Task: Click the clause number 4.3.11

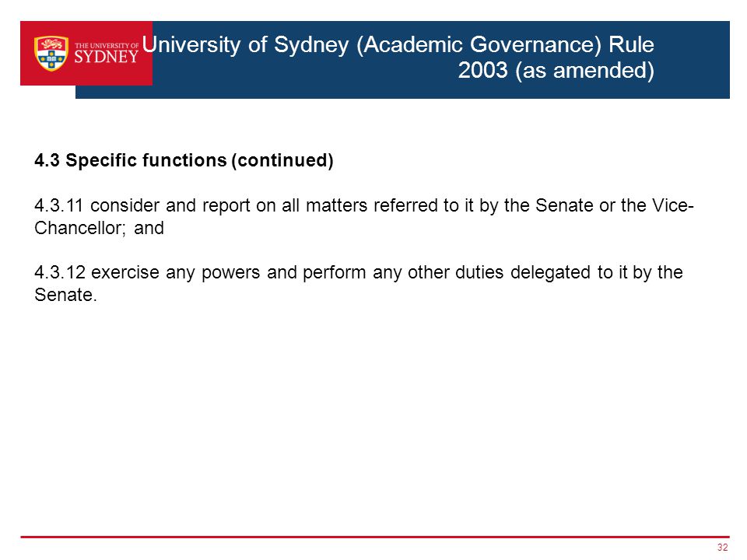Action: click(59, 205)
